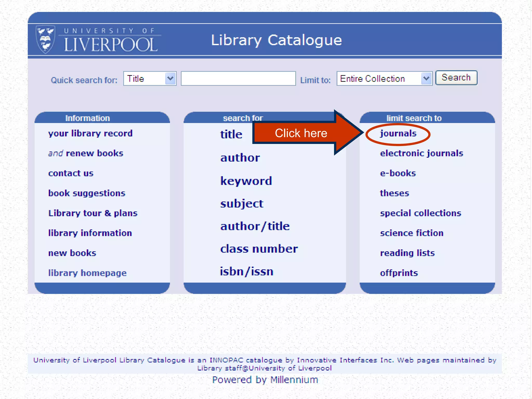532x399 pixels.
Task: Open the contact us page
Action: point(71,173)
